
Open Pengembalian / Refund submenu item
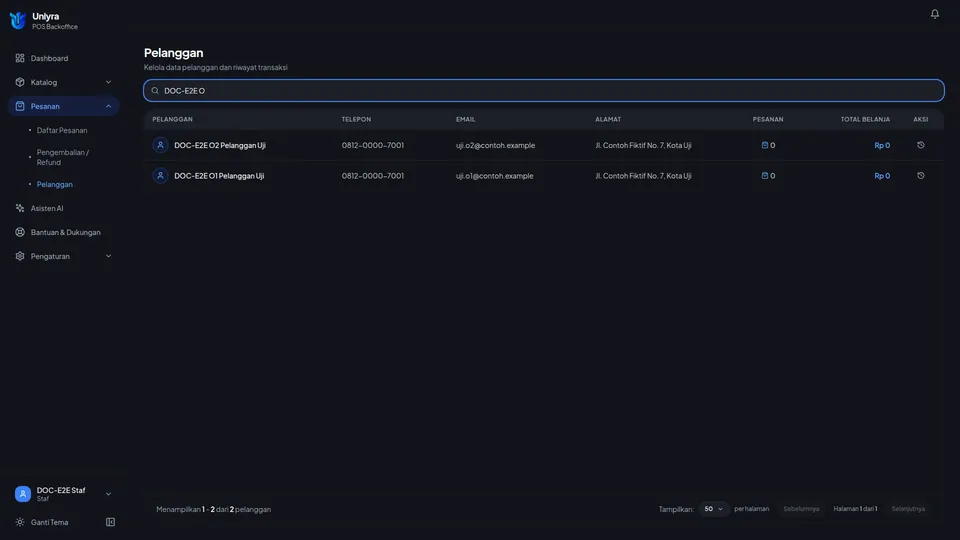tap(63, 157)
